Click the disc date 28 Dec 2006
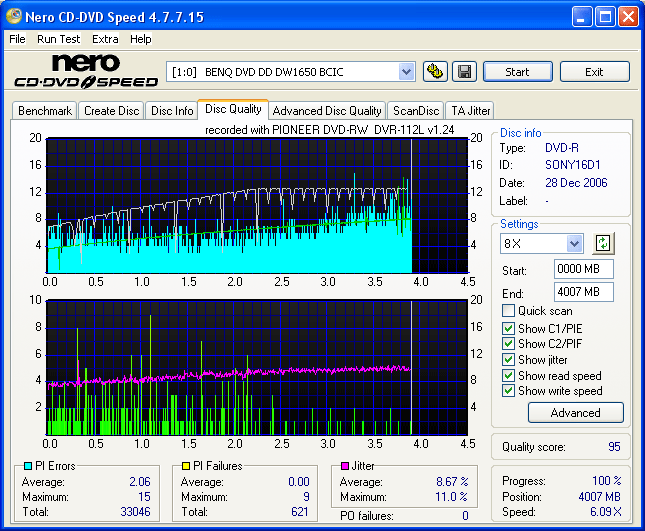This screenshot has height=531, width=645. click(x=576, y=183)
